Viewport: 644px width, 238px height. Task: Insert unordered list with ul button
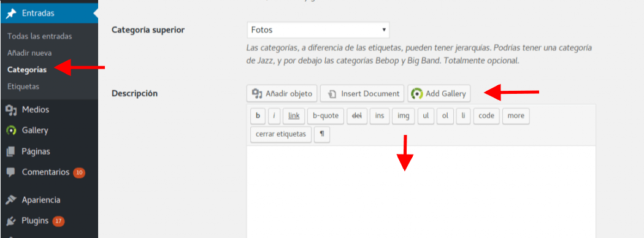pyautogui.click(x=426, y=116)
